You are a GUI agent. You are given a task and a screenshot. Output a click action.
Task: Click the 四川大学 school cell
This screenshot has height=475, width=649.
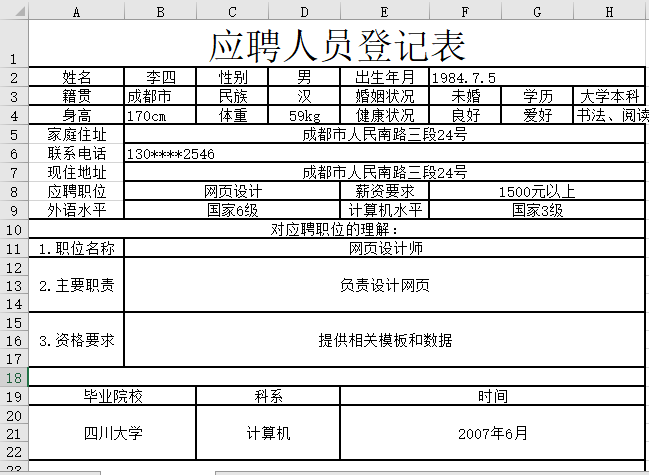point(112,433)
